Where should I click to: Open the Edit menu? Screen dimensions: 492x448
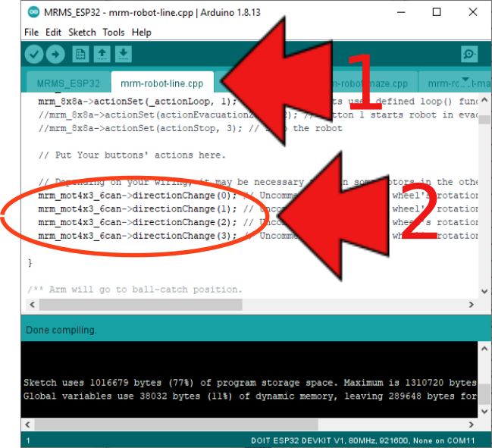(x=53, y=33)
